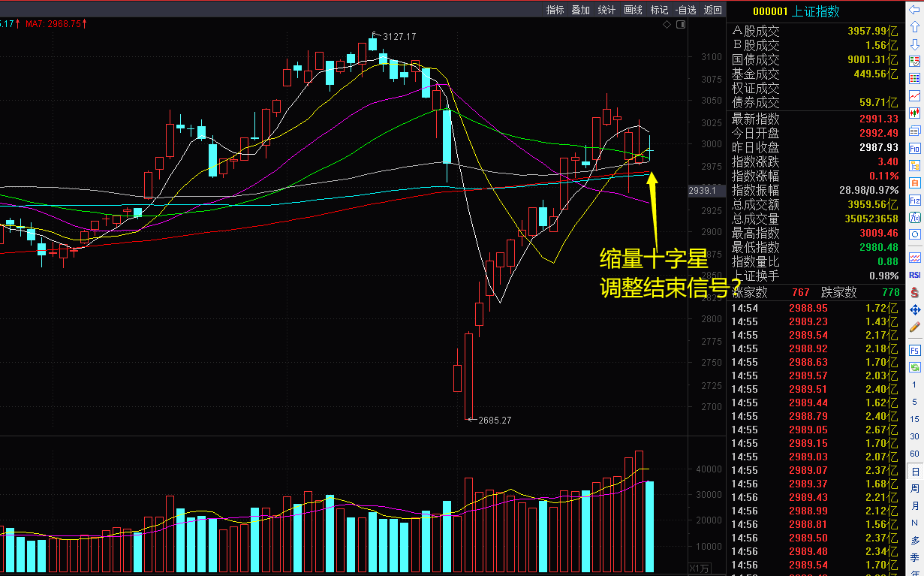Select the quarterly 季 period
This screenshot has height=576, width=924.
click(914, 558)
